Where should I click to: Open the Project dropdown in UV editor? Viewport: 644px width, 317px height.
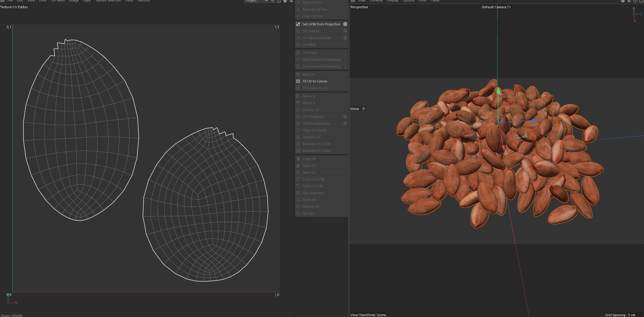[x=256, y=1]
